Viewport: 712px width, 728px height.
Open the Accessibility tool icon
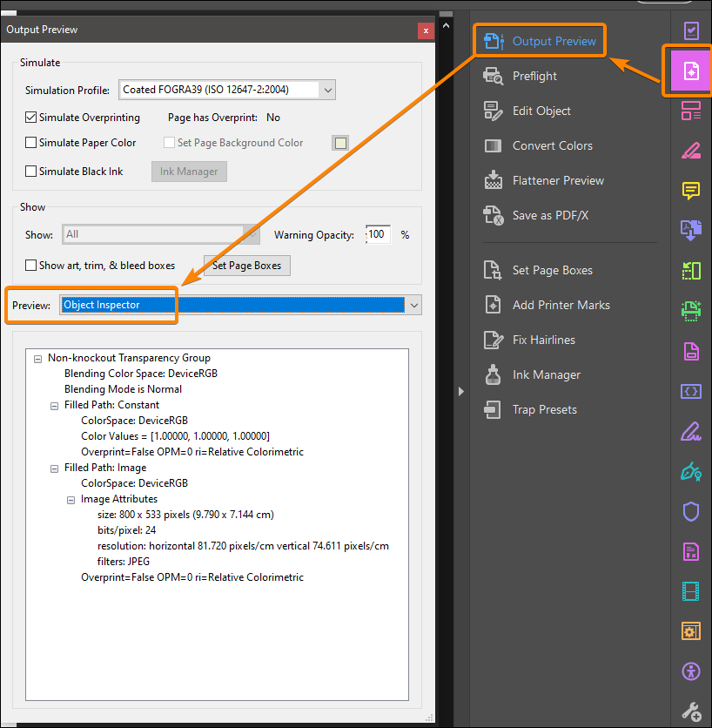click(690, 671)
